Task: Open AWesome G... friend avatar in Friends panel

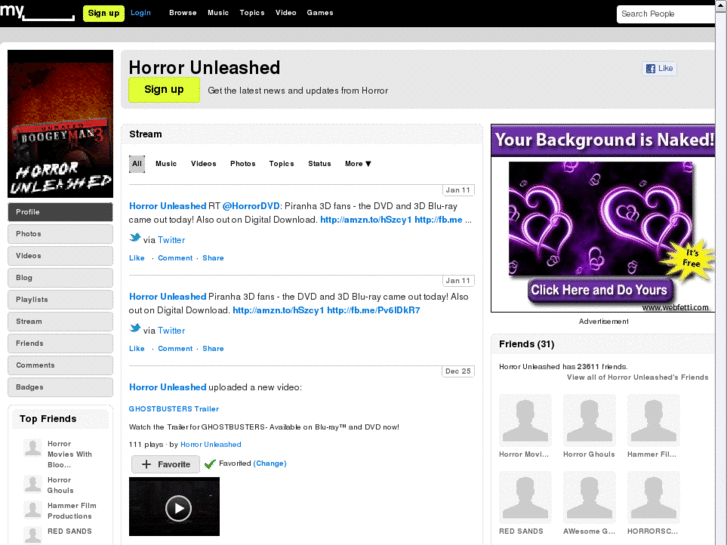Action: point(589,497)
